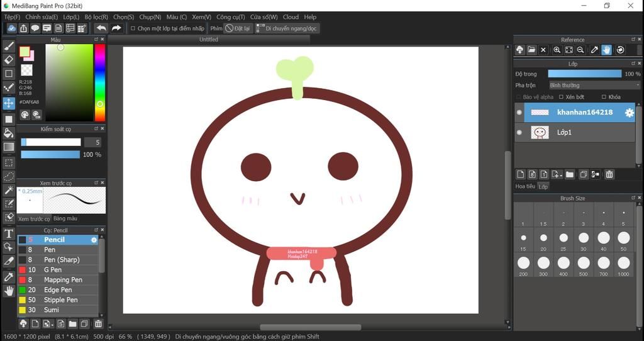Viewport: 644px width, 341px height.
Task: Select the Text tool
Action: (9, 233)
